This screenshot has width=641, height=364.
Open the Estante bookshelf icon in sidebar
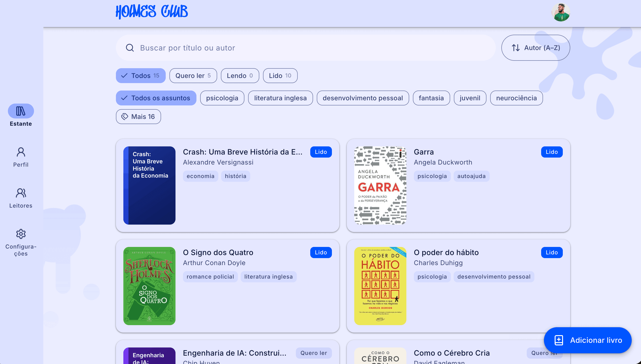[21, 111]
